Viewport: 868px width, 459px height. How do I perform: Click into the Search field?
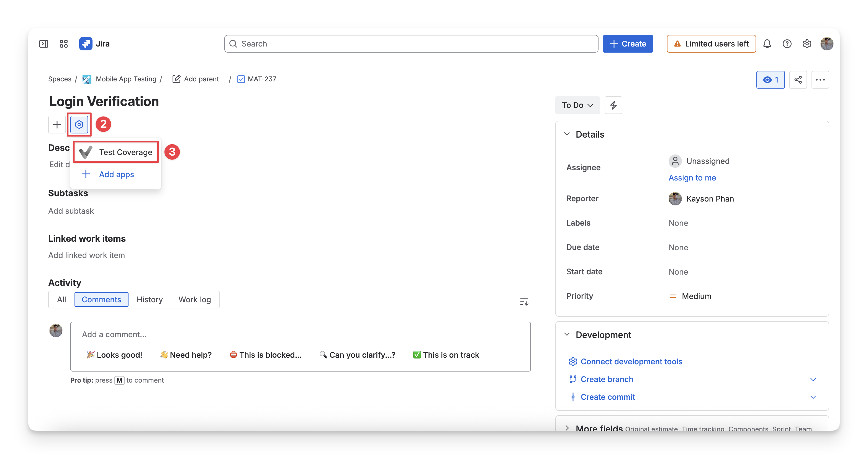tap(411, 44)
